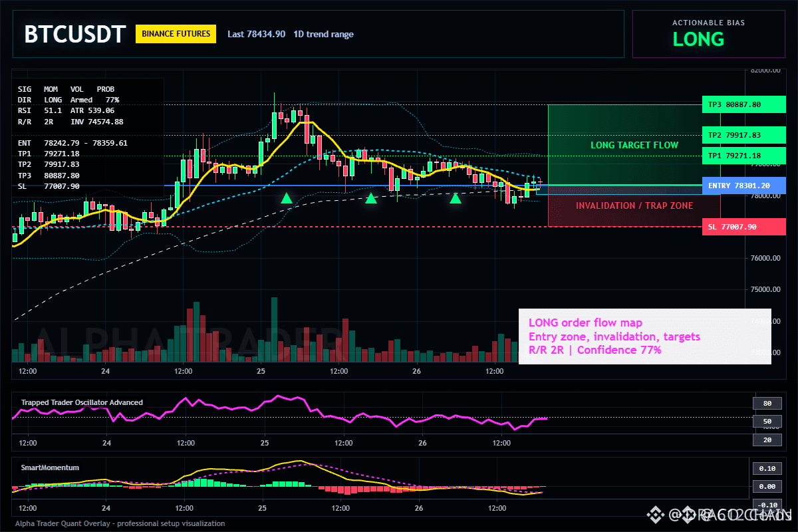Click the oscillator 80 level label
Screen dimensions: 798x532
(x=767, y=403)
